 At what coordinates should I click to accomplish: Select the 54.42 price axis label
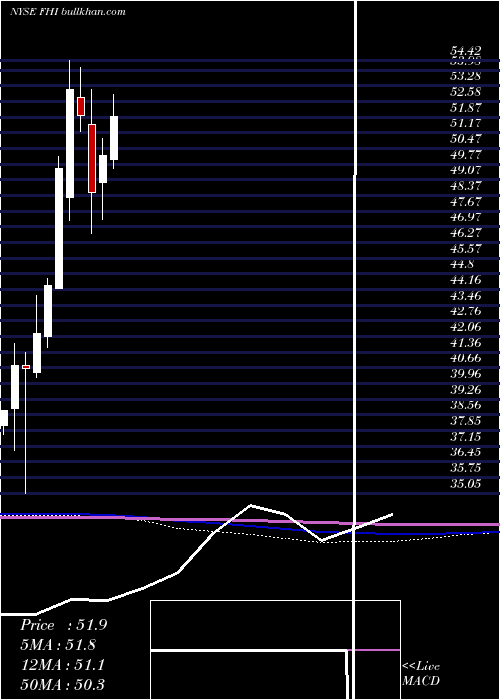pyautogui.click(x=466, y=52)
